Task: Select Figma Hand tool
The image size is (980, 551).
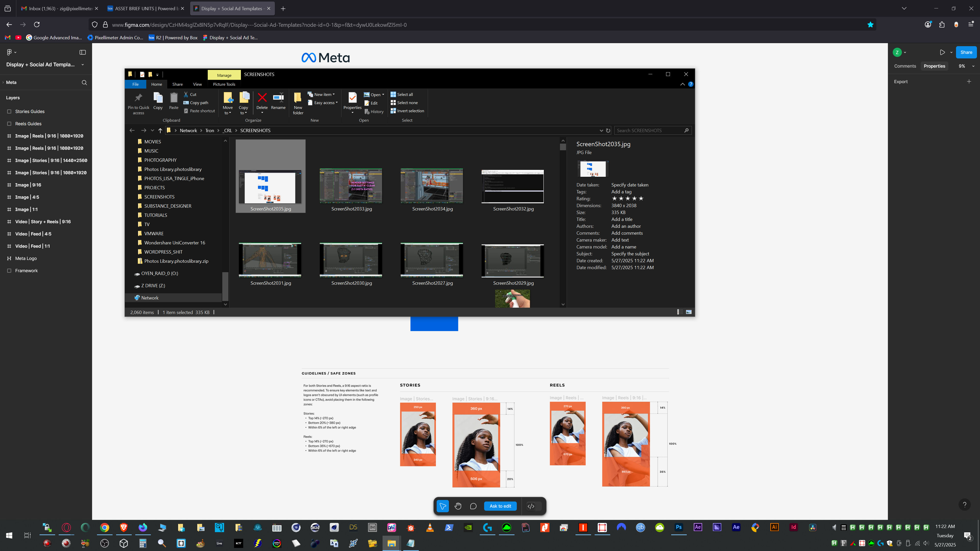Action: coord(458,506)
